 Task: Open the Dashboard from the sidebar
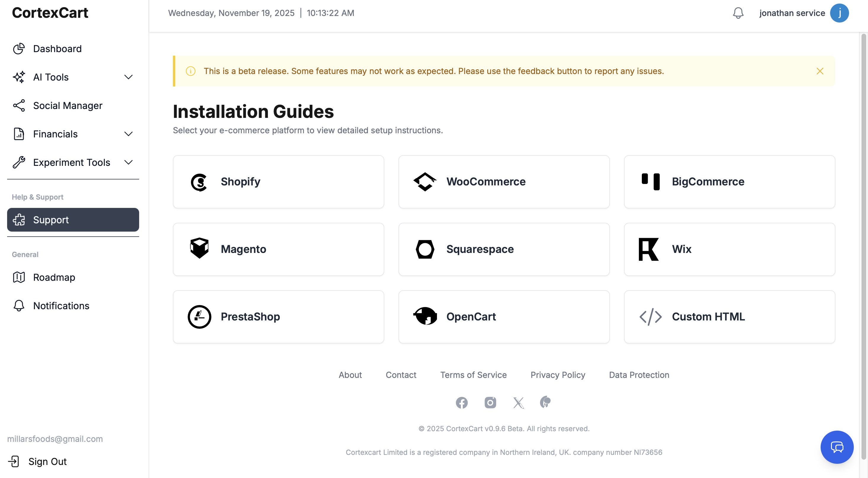point(57,49)
